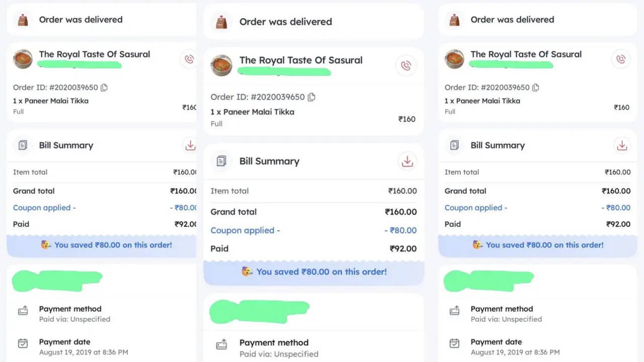The width and height of the screenshot is (644, 362).
Task: Copy order number #2020039650 in the left panel
Action: (104, 87)
